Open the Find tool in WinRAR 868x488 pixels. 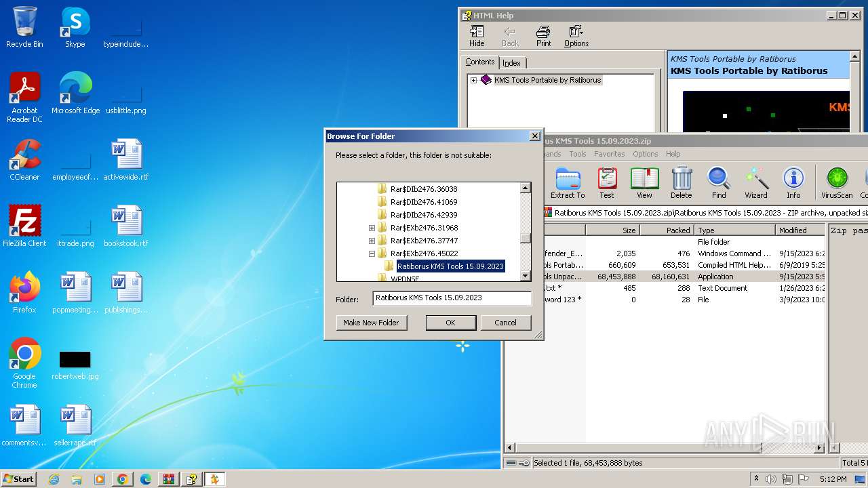[719, 183]
